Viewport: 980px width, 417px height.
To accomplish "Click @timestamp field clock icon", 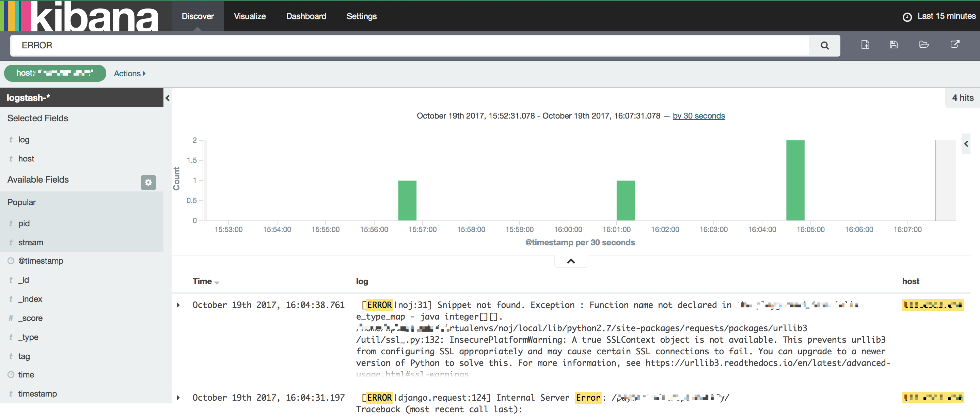I will 11,261.
